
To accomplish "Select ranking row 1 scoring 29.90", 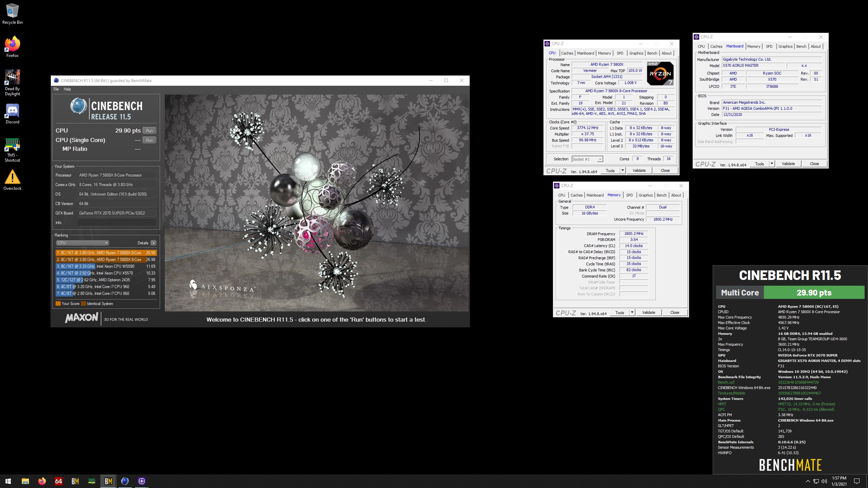I will (106, 253).
